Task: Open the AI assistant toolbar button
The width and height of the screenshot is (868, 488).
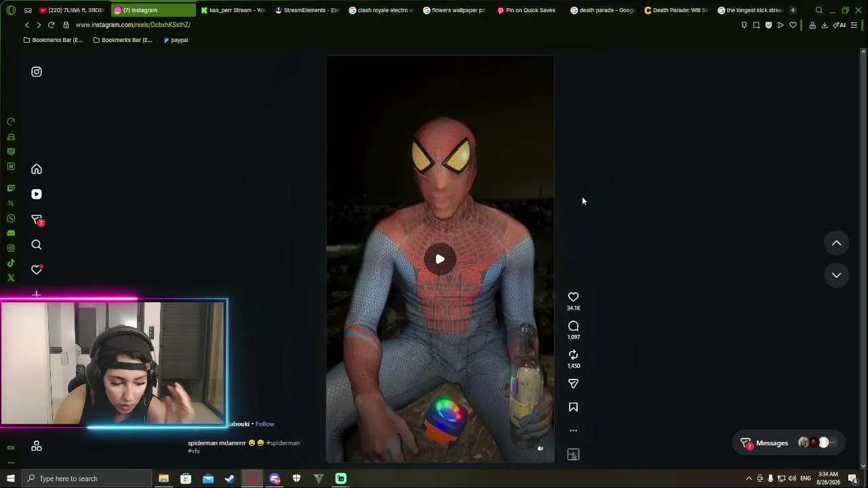Action: 840,25
